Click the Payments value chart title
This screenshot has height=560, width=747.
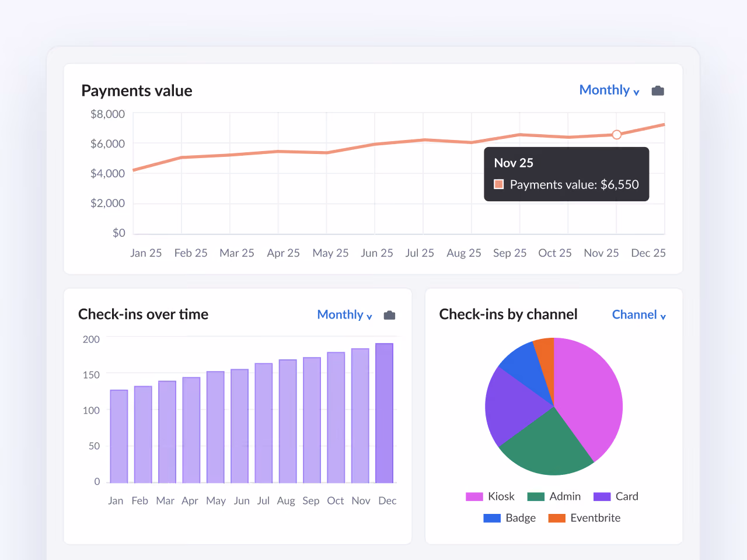point(137,90)
